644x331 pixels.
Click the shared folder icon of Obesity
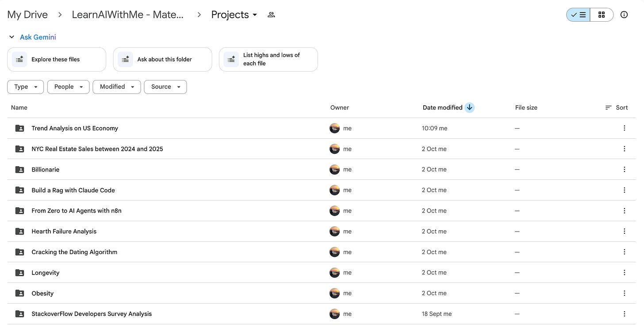[20, 293]
